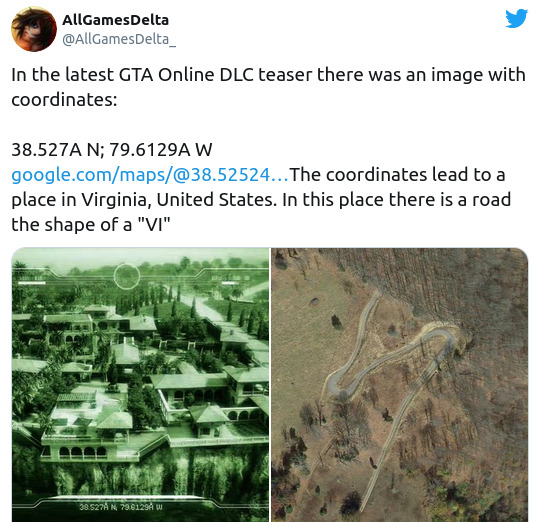Click the HUD bar at teaser top-left
Viewport: 538px width, 522px height.
click(x=32, y=282)
